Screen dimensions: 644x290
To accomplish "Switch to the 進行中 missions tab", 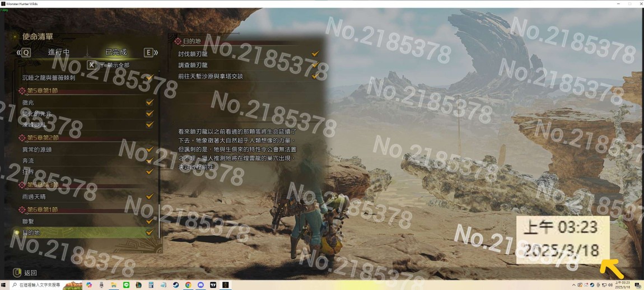I will coord(59,53).
